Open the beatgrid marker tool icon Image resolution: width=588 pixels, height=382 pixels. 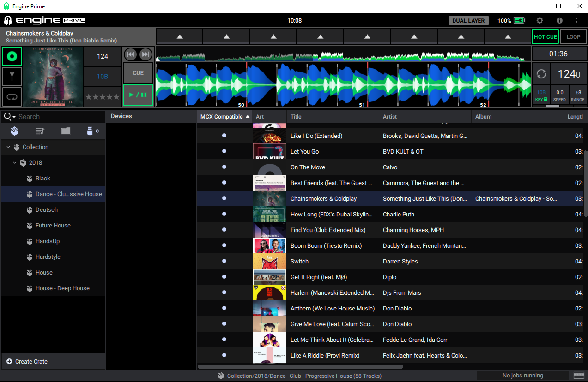[12, 77]
